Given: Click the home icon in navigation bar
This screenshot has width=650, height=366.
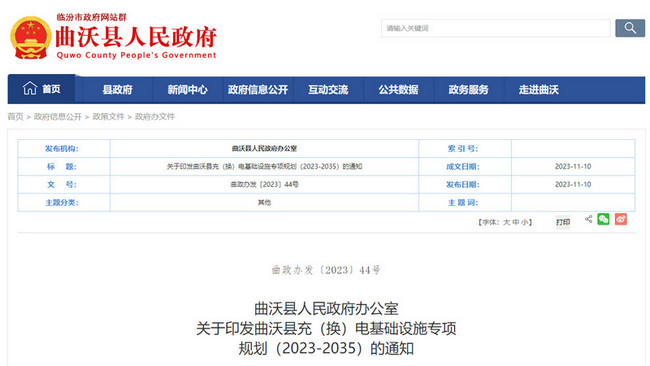Looking at the screenshot, I should pyautogui.click(x=30, y=89).
